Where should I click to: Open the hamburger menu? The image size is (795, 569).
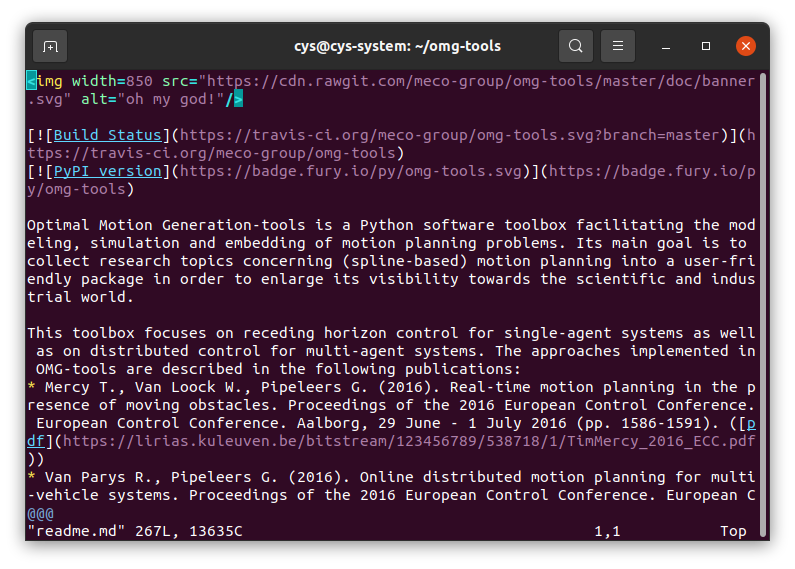[x=618, y=46]
